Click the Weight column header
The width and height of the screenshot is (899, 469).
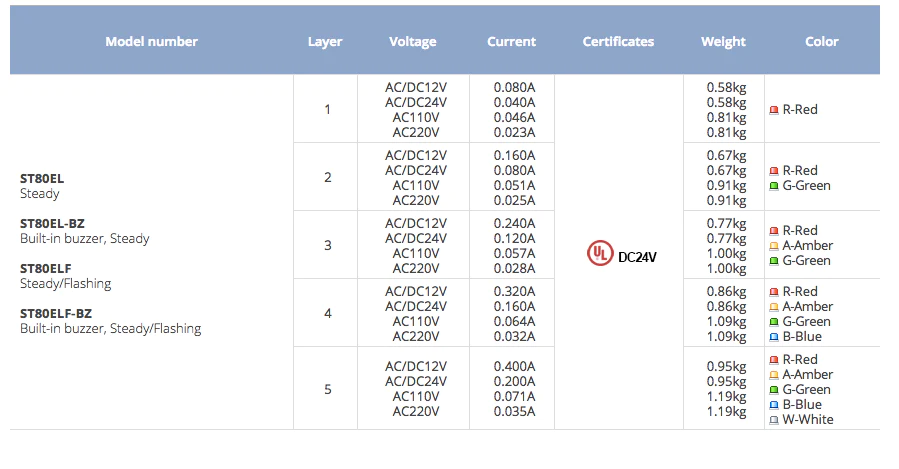pos(723,42)
